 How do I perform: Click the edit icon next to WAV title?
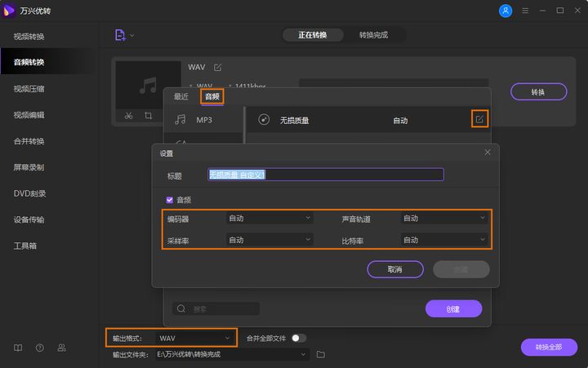coord(217,68)
